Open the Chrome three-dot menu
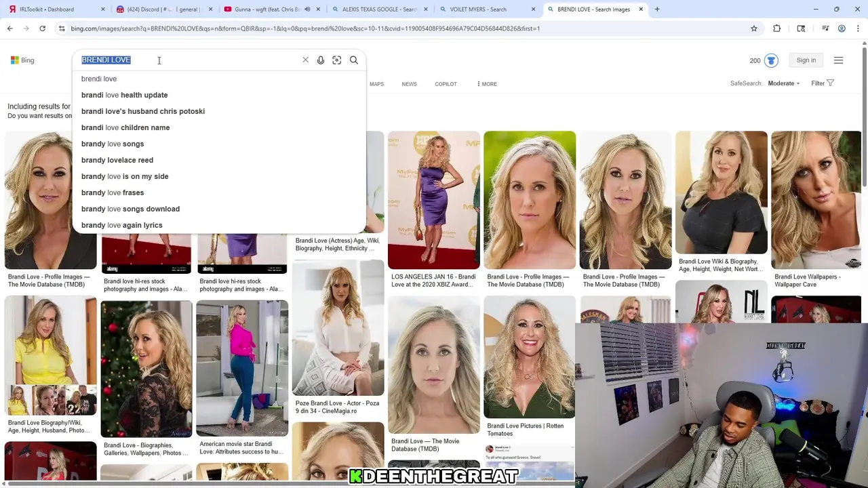The height and width of the screenshot is (488, 868). 858,28
